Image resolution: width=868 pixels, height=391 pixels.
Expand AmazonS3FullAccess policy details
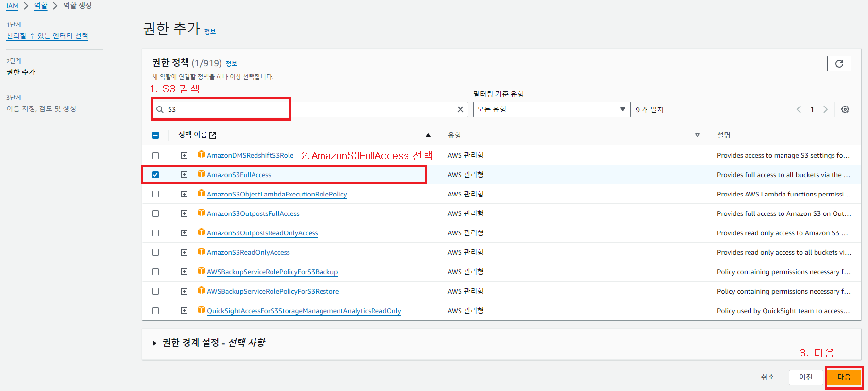pos(184,175)
